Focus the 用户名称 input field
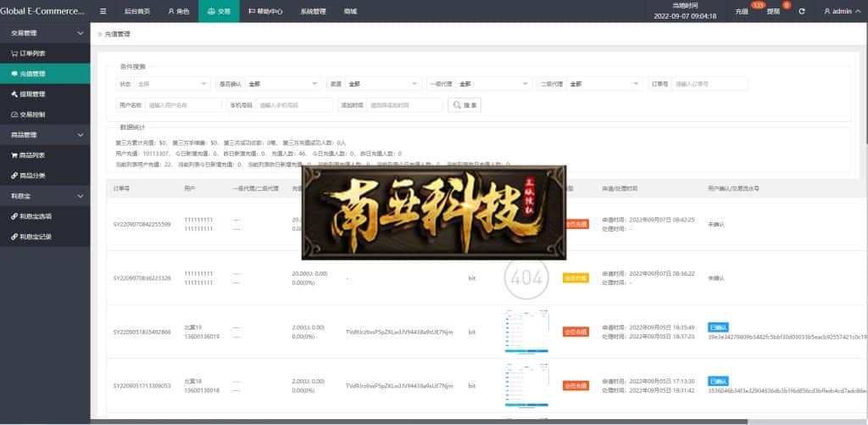 pyautogui.click(x=183, y=104)
